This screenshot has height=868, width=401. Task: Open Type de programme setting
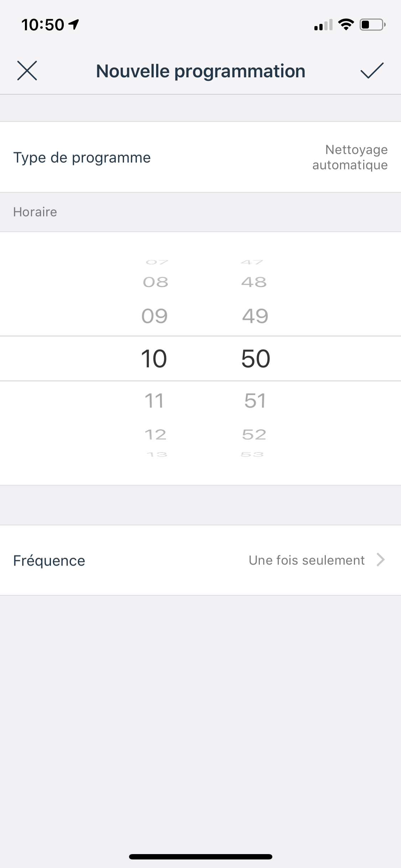(x=200, y=157)
